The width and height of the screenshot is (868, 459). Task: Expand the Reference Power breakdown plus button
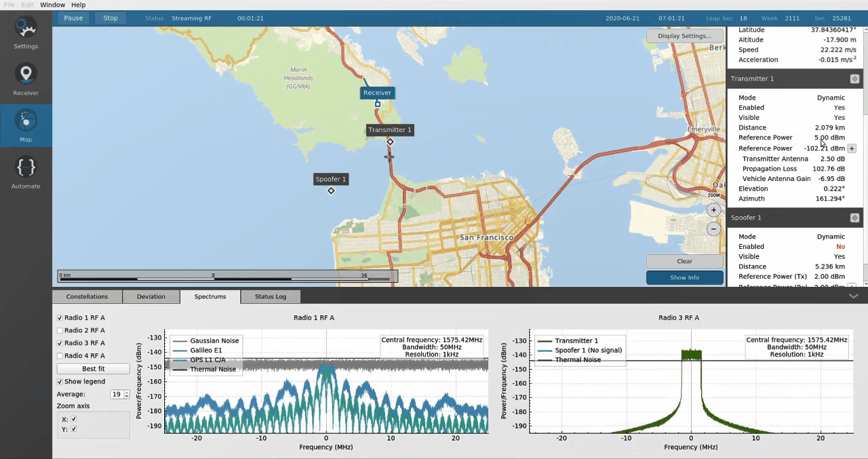tap(852, 148)
